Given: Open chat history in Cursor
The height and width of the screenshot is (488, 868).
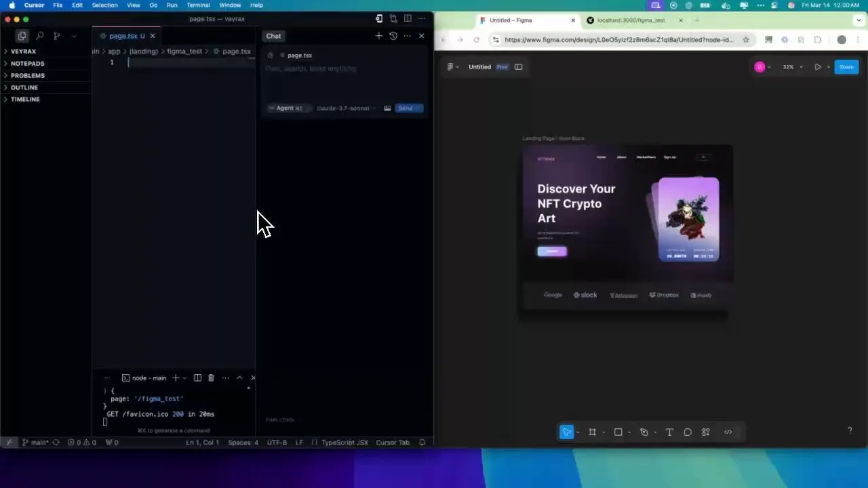Looking at the screenshot, I should (x=393, y=36).
